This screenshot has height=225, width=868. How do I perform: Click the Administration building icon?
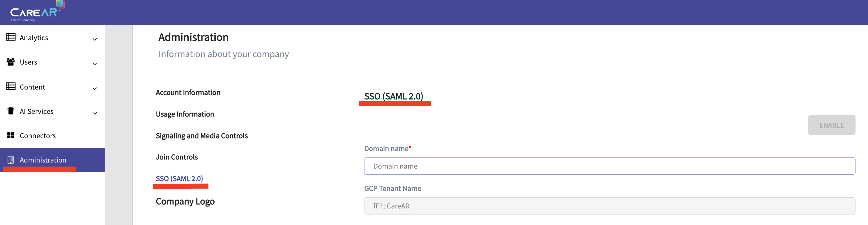[11, 160]
